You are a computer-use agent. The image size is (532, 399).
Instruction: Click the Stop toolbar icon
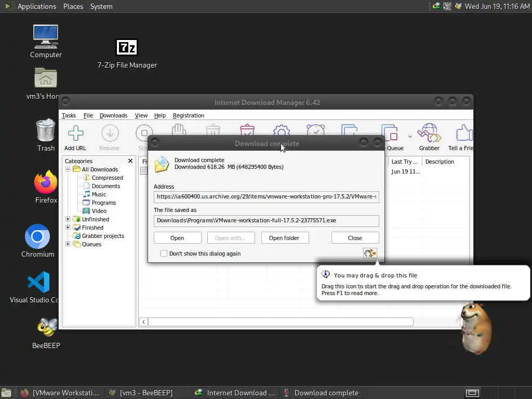[144, 133]
